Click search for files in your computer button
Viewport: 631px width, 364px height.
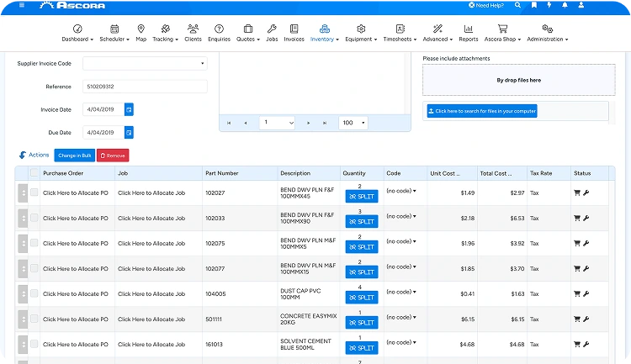pos(482,111)
